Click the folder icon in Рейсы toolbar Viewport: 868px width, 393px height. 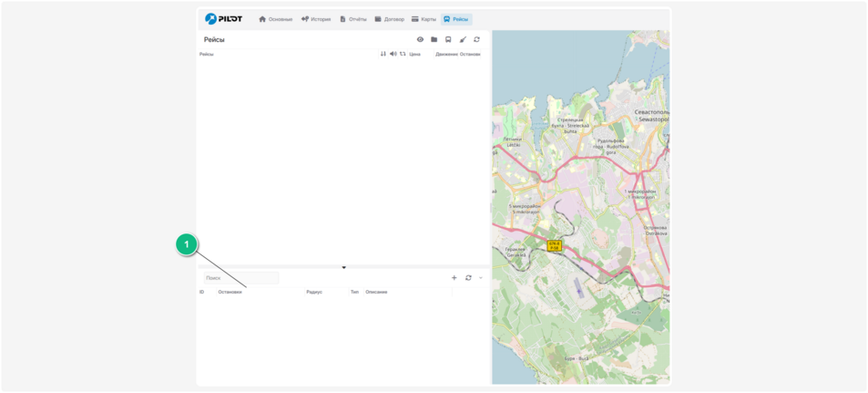click(434, 39)
